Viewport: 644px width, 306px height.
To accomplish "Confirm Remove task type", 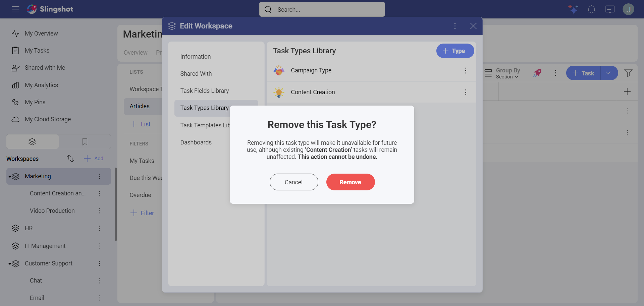I will (x=351, y=182).
